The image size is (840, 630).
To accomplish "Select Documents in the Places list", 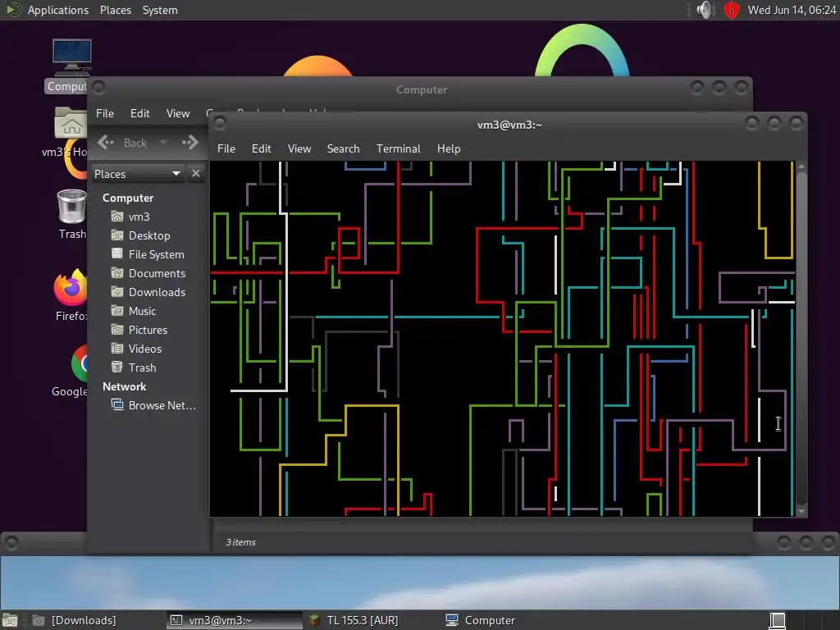I will tap(157, 272).
